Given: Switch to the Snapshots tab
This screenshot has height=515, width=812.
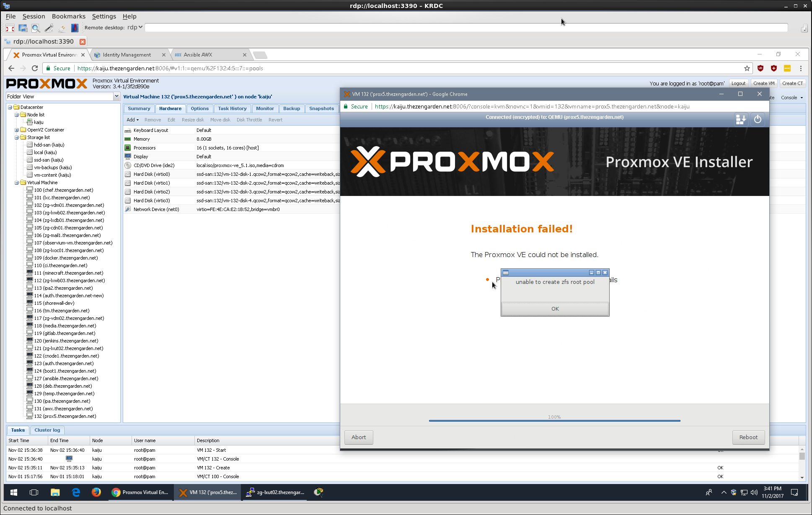Looking at the screenshot, I should (321, 108).
